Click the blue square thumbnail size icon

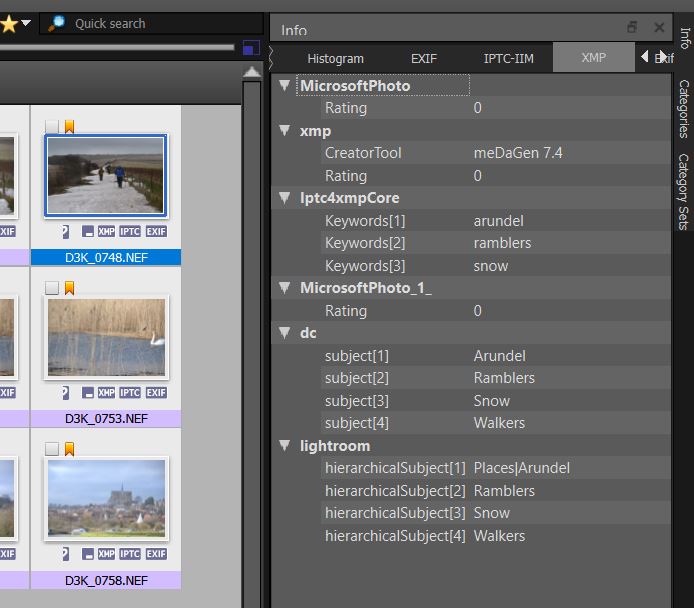click(251, 47)
